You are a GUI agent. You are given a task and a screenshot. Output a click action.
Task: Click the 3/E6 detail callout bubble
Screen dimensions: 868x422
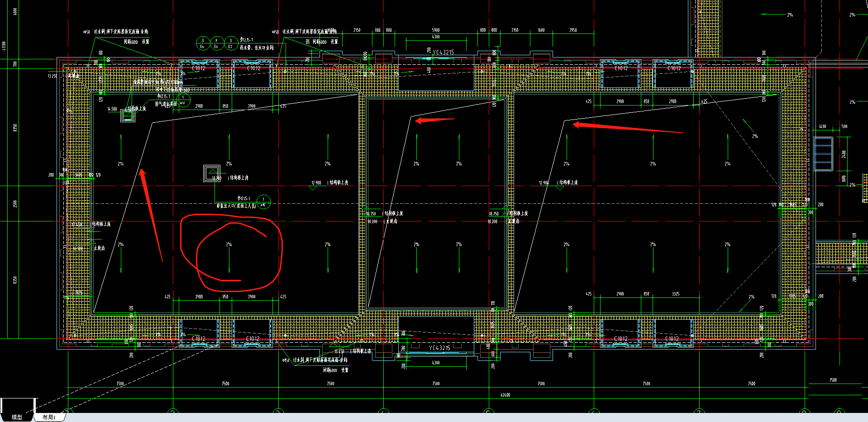(x=202, y=43)
